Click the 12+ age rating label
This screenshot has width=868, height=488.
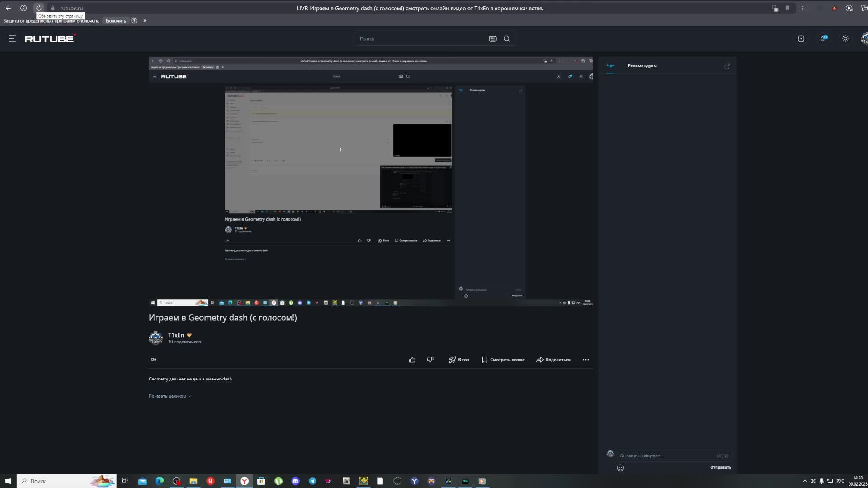pos(153,360)
